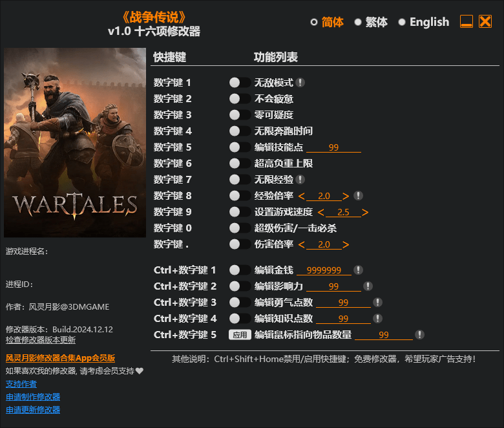Viewport: 504px width, 428px height.
Task: Open 风灵月影修改器合集App会员版 link
Action: 61,358
